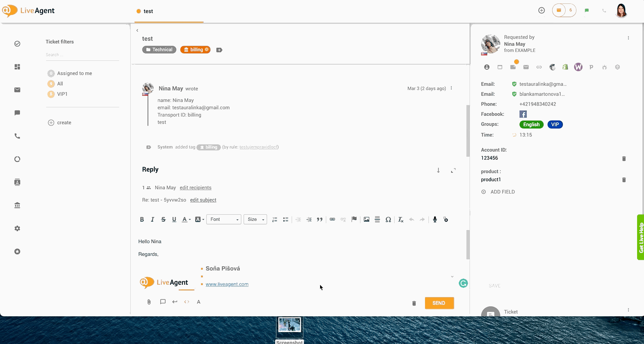
Task: Click the ticket filters Search field
Action: 82,55
